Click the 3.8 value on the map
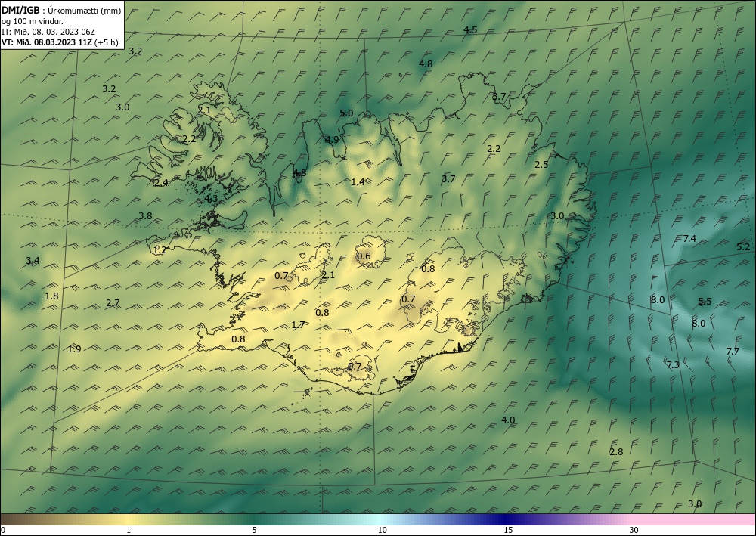 pyautogui.click(x=145, y=216)
